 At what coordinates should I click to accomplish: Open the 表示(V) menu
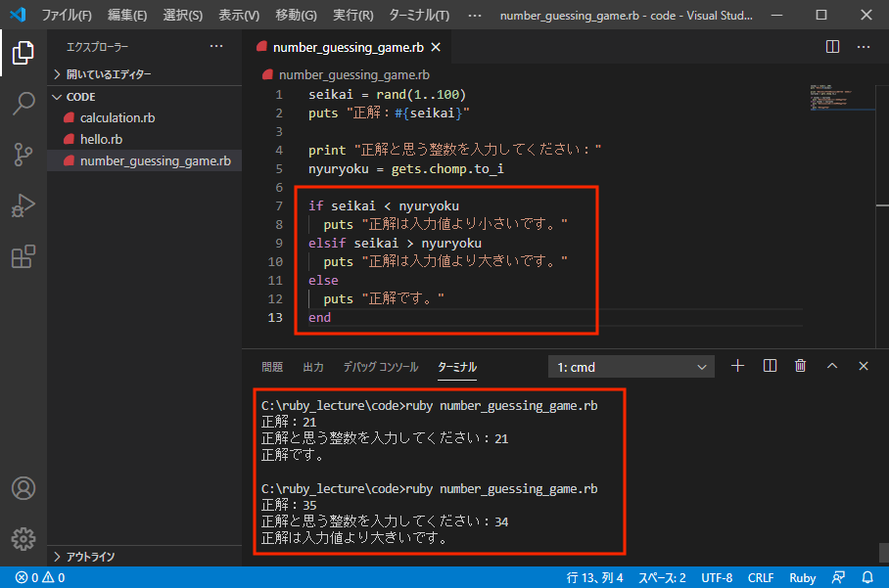coord(239,16)
